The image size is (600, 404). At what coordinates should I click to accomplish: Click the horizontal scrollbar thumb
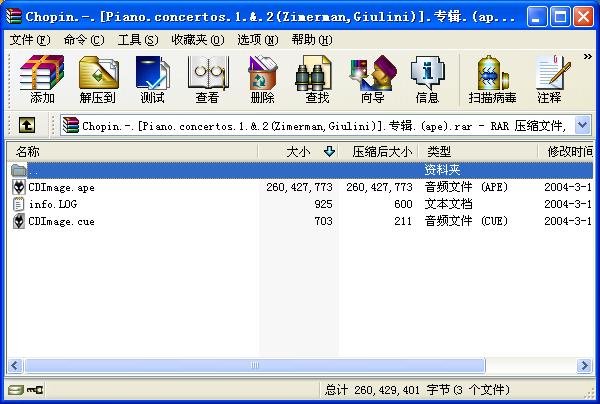coord(255,365)
